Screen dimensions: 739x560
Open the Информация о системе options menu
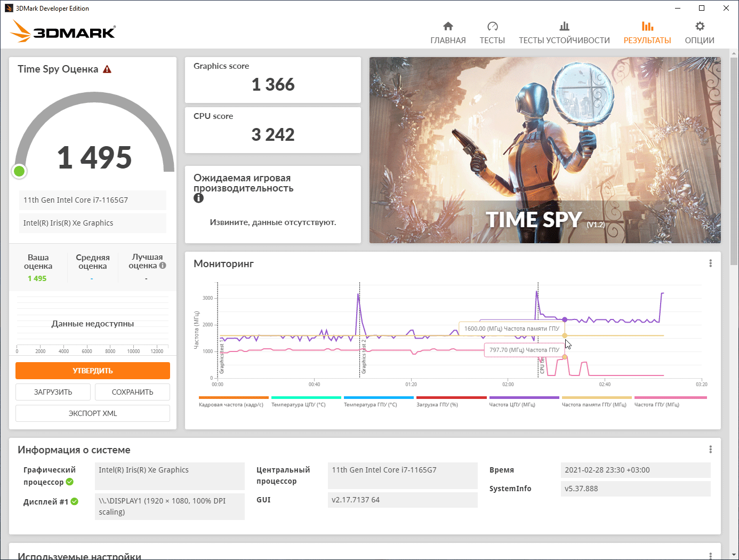coord(710,450)
